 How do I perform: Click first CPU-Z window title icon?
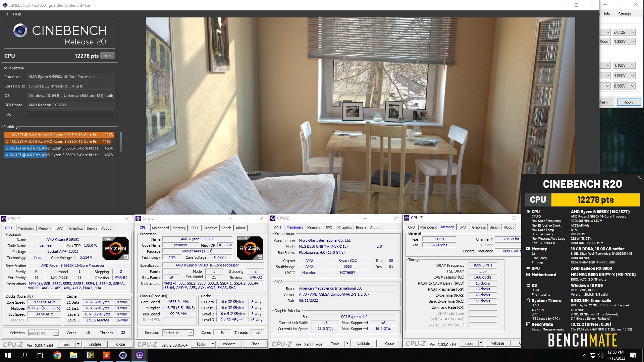coord(4,219)
